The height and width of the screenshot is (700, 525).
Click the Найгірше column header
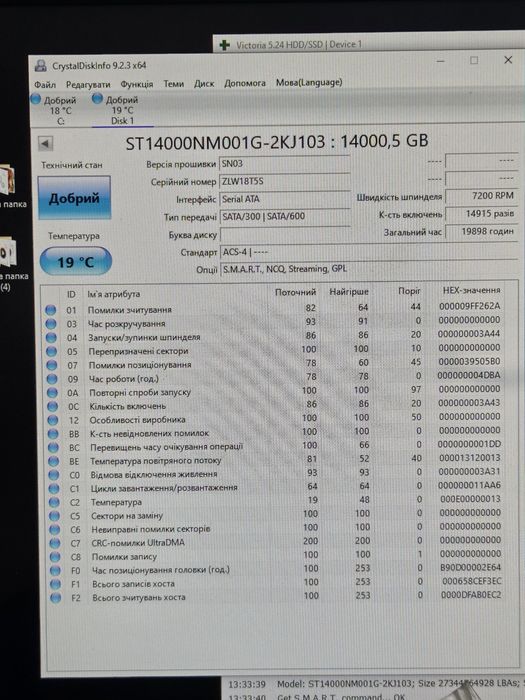coord(349,292)
